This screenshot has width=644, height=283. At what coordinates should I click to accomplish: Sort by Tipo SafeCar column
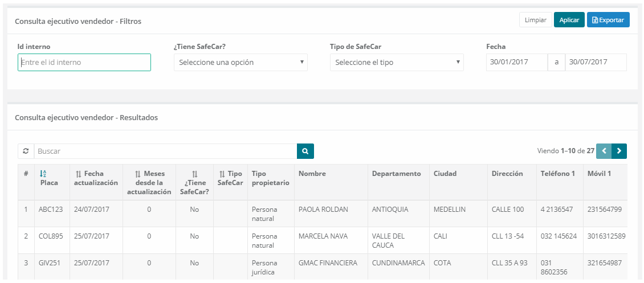[222, 174]
